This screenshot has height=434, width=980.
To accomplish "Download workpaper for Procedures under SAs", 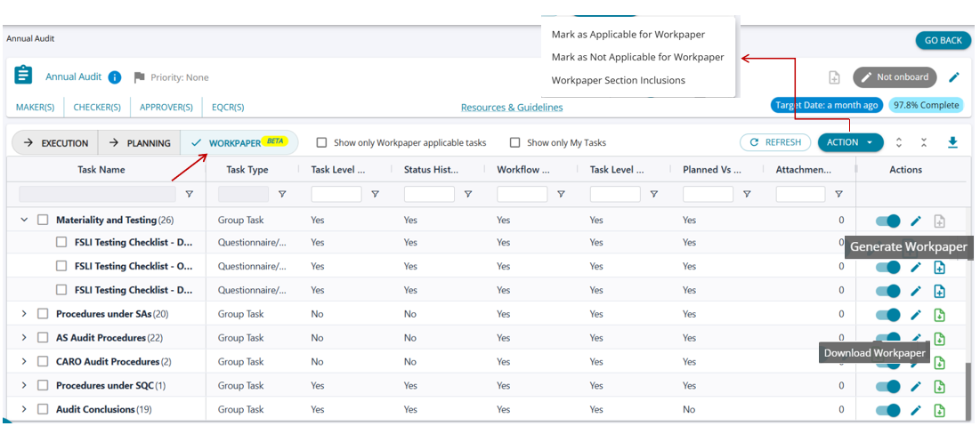I will [x=939, y=314].
